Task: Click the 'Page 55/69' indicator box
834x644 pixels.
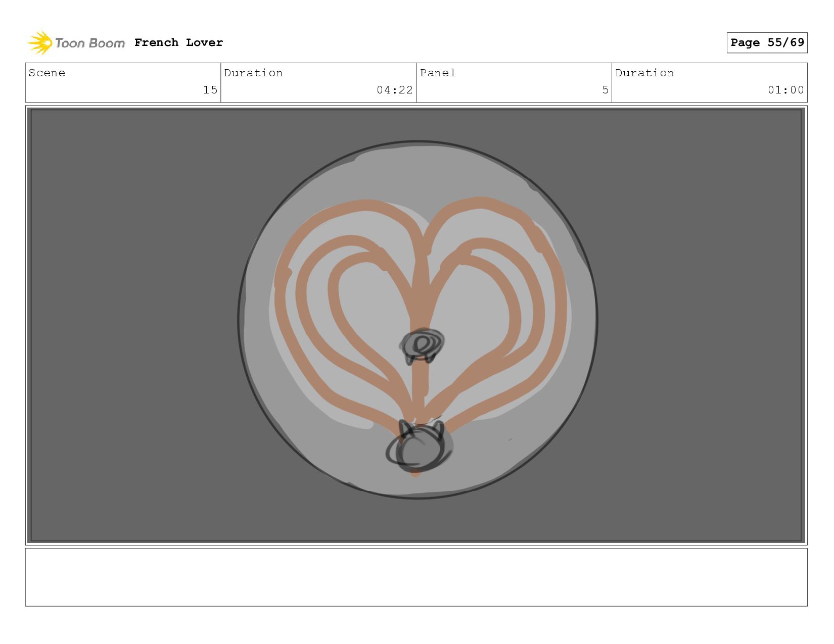Action: pos(767,42)
